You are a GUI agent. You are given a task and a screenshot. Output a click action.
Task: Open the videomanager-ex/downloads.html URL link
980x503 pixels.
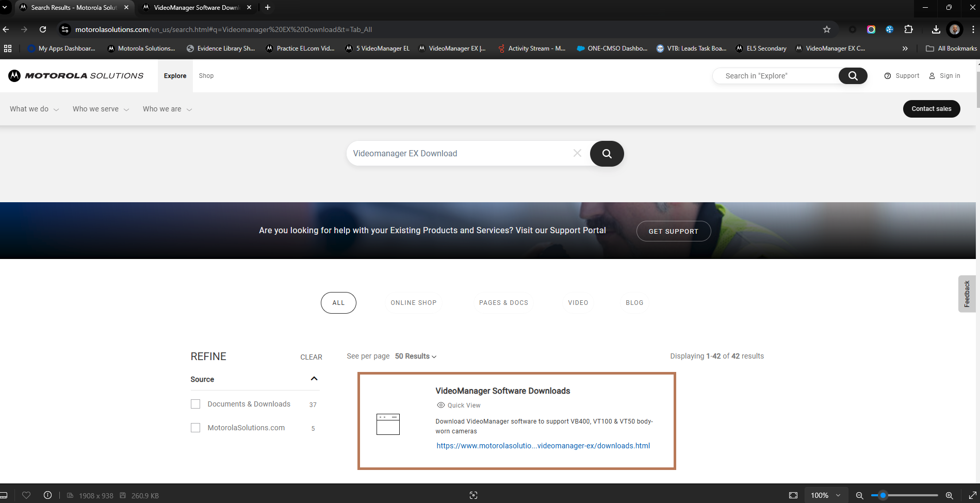543,446
